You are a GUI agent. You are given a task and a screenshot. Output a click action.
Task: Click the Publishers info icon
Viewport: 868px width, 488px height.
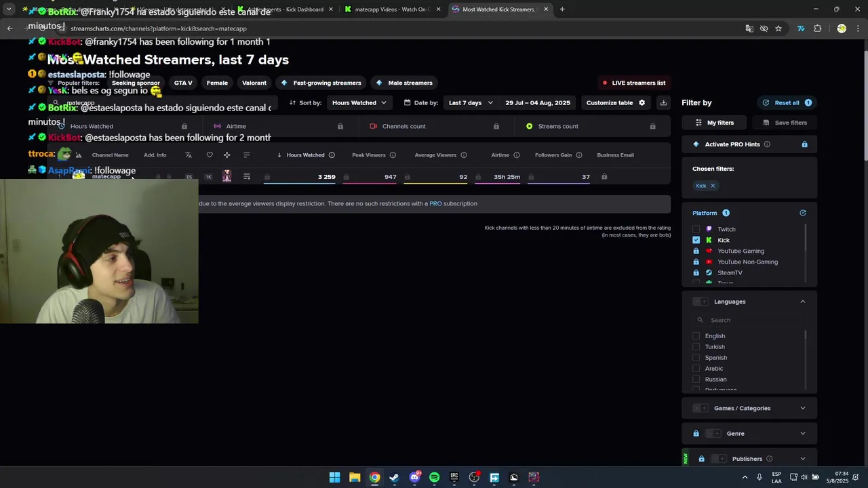click(769, 459)
